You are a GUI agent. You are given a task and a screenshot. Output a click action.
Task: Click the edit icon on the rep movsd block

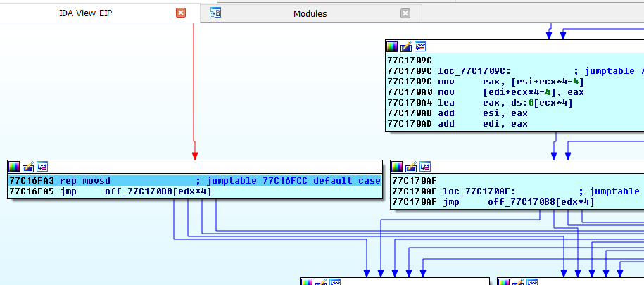[x=28, y=167]
